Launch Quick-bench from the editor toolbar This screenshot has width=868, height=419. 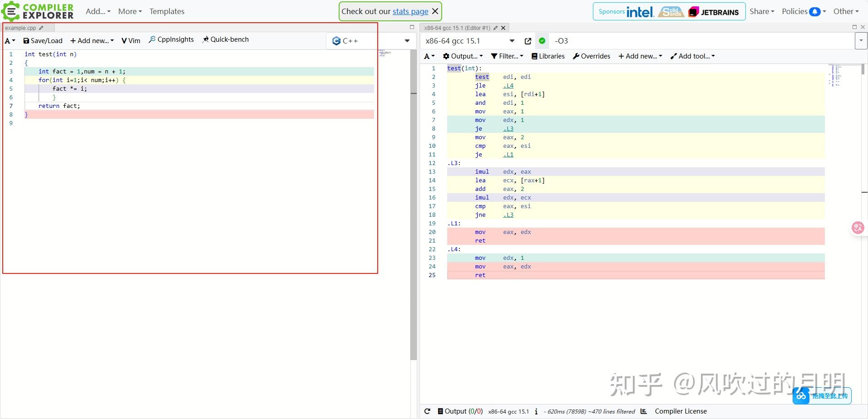tap(226, 39)
